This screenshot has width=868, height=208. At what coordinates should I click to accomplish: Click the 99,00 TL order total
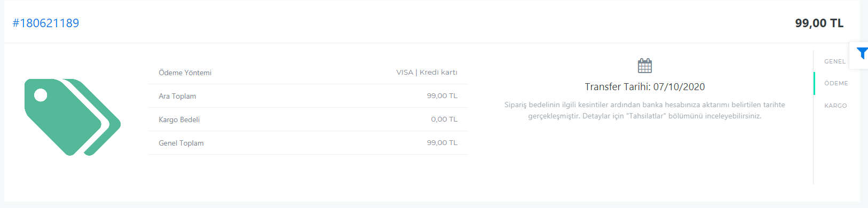click(x=819, y=23)
